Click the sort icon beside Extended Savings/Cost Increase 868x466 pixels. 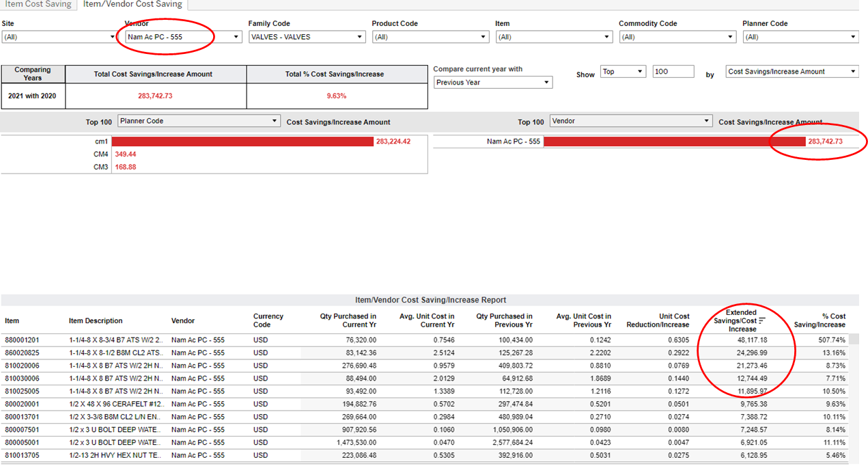point(762,320)
